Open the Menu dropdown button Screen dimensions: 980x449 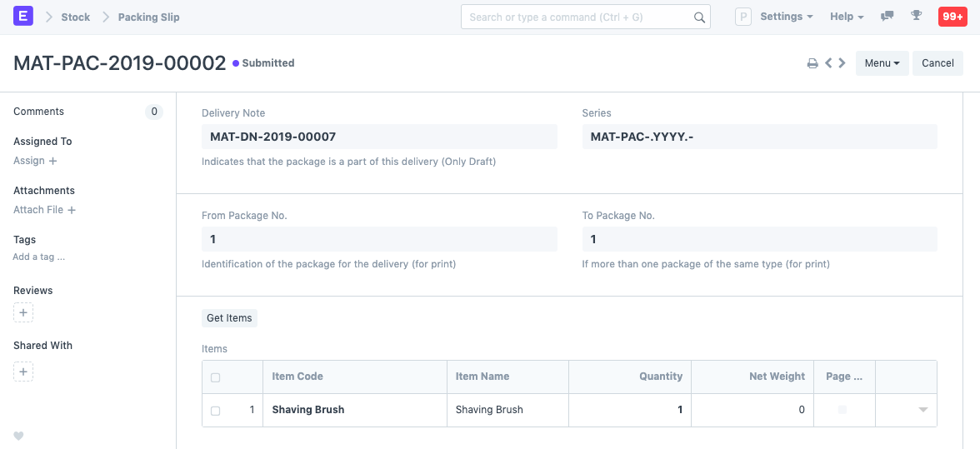[882, 63]
